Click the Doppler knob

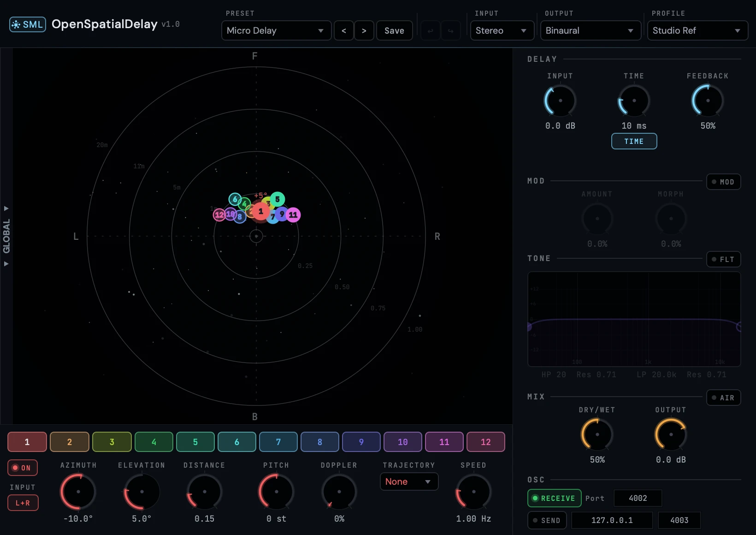[x=339, y=492]
